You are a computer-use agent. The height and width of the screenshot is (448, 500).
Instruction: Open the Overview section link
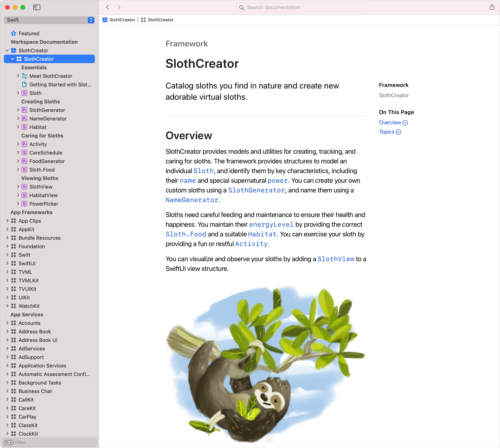[390, 122]
